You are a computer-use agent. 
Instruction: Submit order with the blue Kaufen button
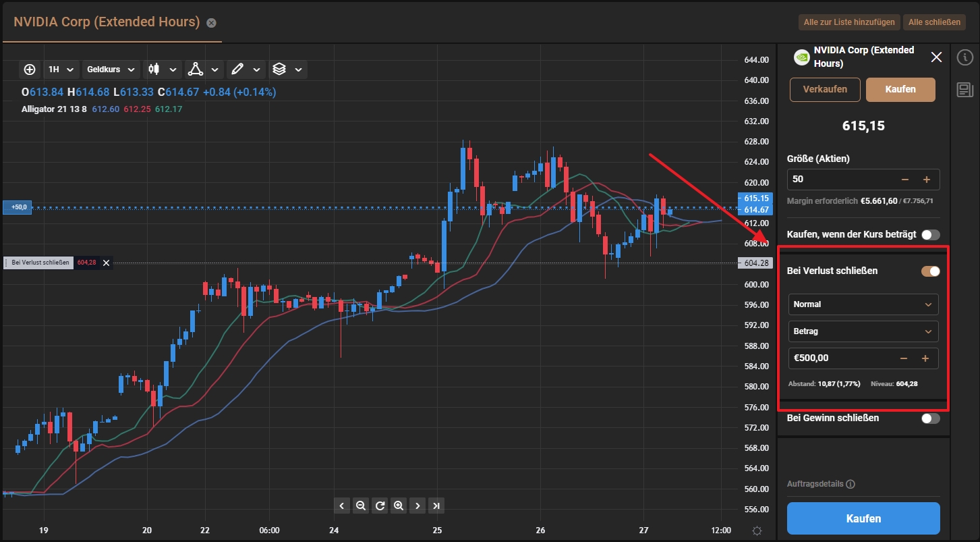863,518
